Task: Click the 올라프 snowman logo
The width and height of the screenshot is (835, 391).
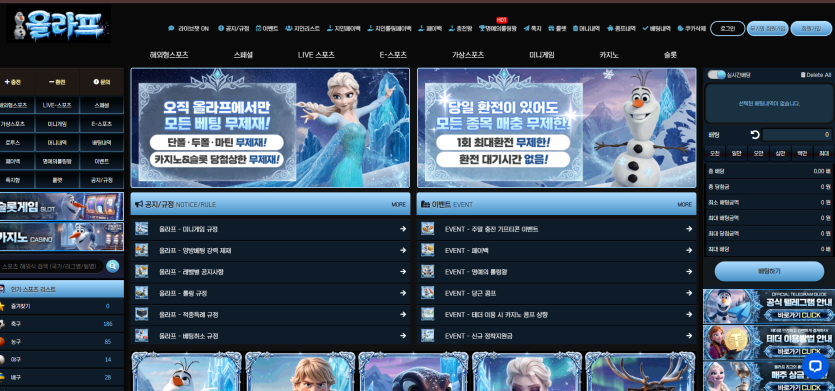Action: pyautogui.click(x=59, y=25)
